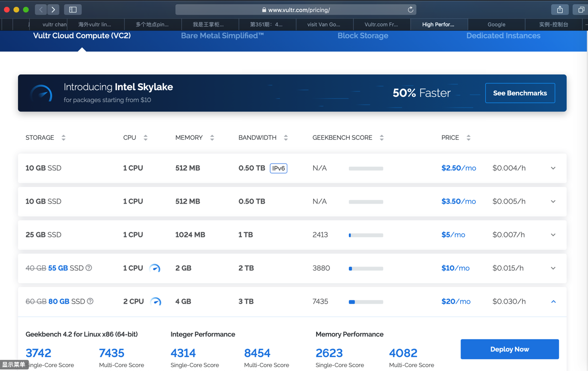Switch to Block Storage tab
The width and height of the screenshot is (588, 371).
click(363, 36)
